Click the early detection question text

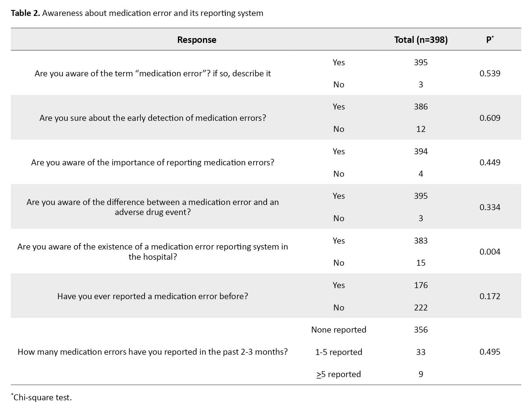tap(153, 118)
